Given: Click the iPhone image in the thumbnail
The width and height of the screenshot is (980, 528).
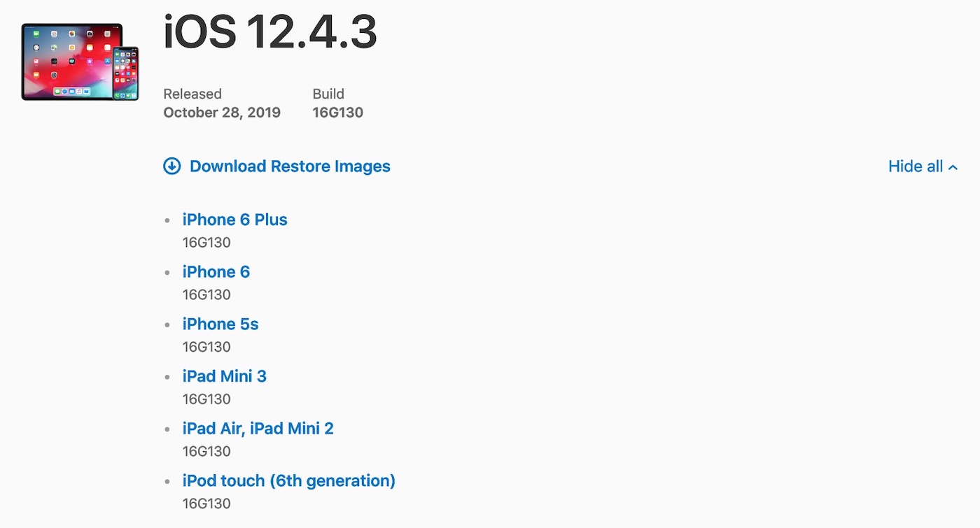Looking at the screenshot, I should (126, 73).
